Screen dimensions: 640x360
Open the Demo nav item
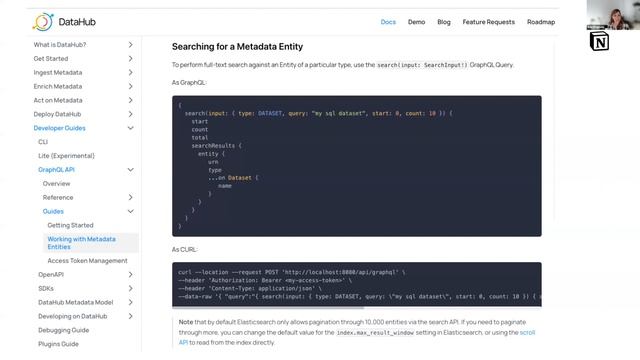[416, 22]
